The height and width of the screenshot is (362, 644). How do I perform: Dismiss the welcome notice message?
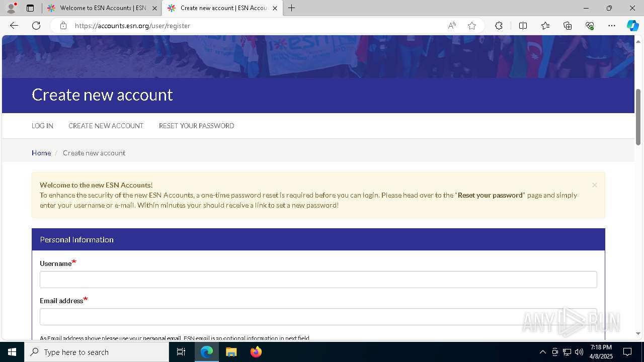[x=594, y=185]
